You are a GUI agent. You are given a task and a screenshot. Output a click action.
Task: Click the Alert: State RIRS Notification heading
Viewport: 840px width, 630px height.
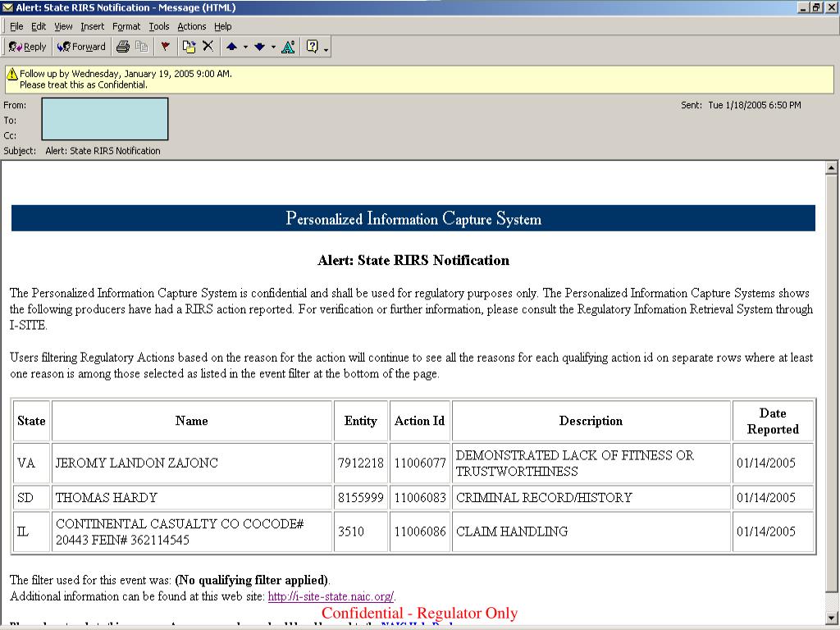413,260
